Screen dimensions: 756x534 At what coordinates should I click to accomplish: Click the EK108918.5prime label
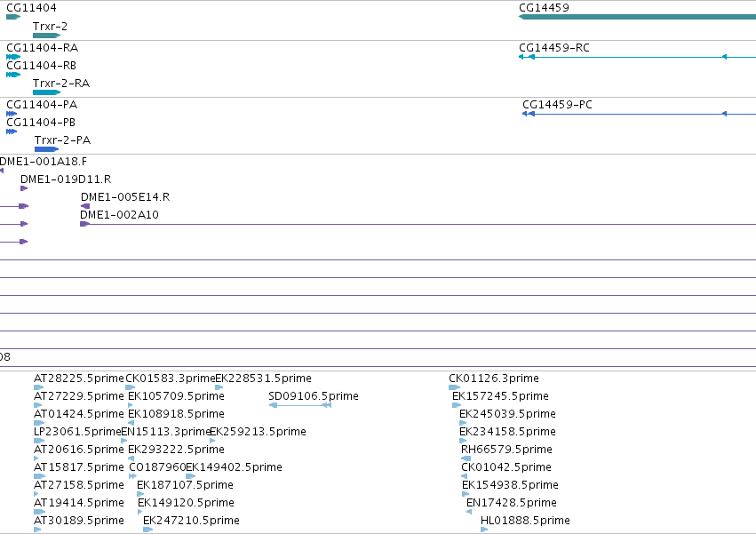[x=177, y=414]
